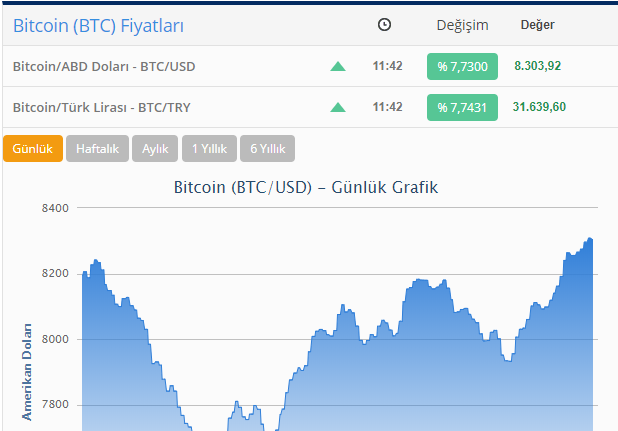Click the 31.639,60 value
This screenshot has height=431, width=618.
point(539,107)
